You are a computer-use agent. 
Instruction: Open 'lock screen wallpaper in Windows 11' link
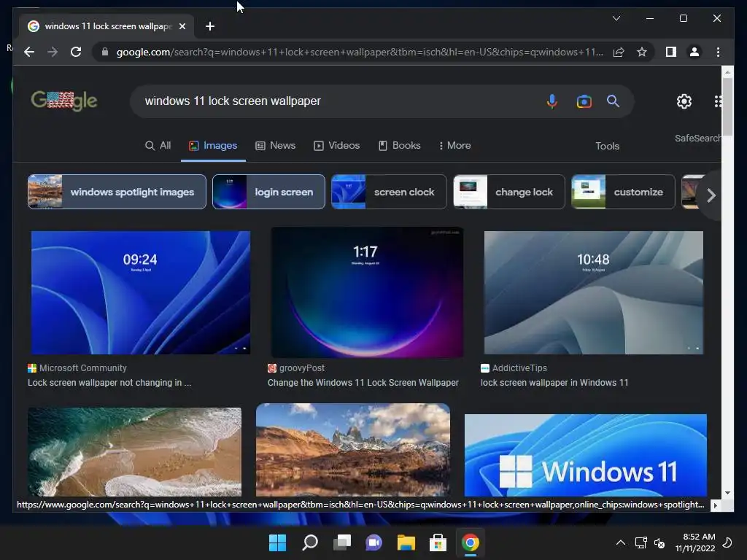tap(554, 383)
